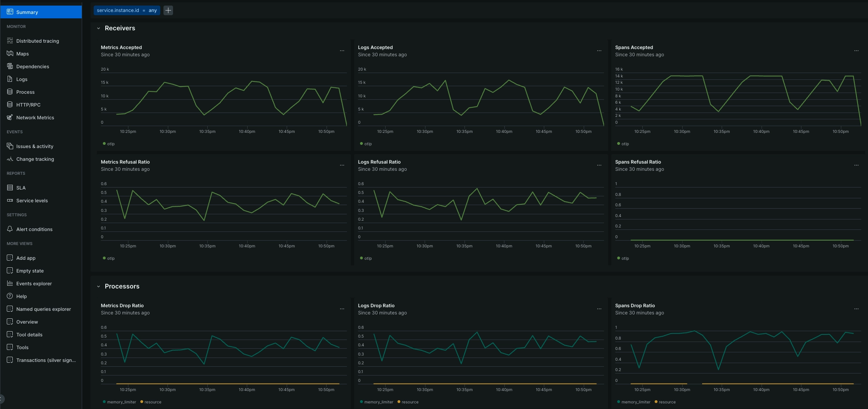
Task: Open the 'any' value dropdown in the filter
Action: (153, 10)
